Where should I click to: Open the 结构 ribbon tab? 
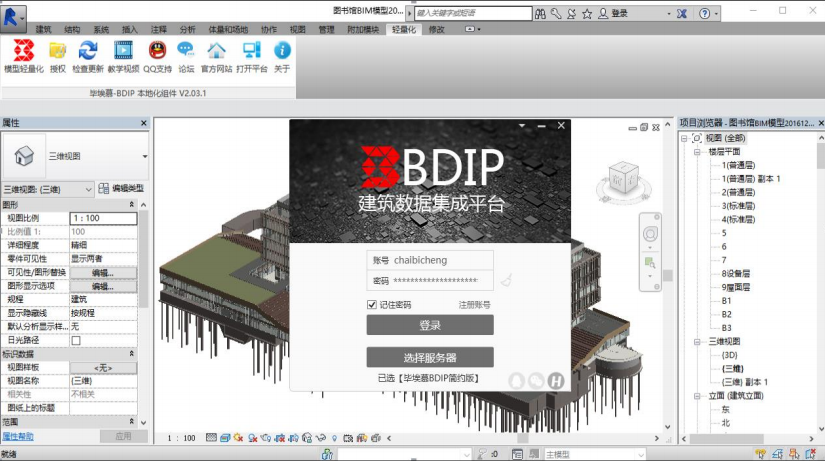point(72,29)
